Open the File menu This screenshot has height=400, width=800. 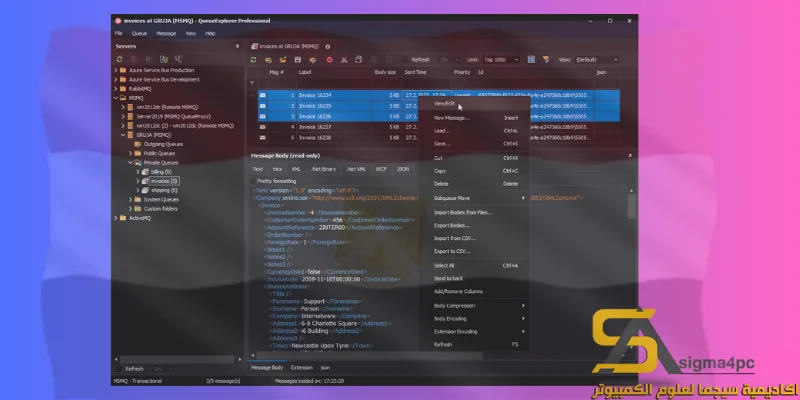[x=118, y=34]
